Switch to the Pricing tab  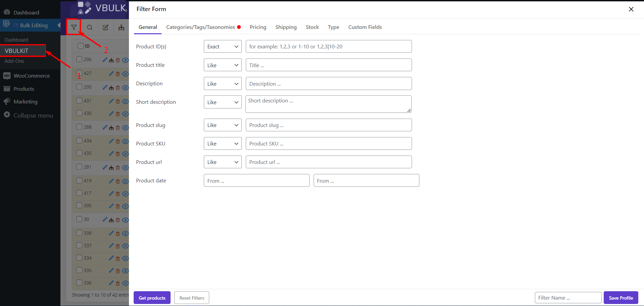(x=258, y=27)
